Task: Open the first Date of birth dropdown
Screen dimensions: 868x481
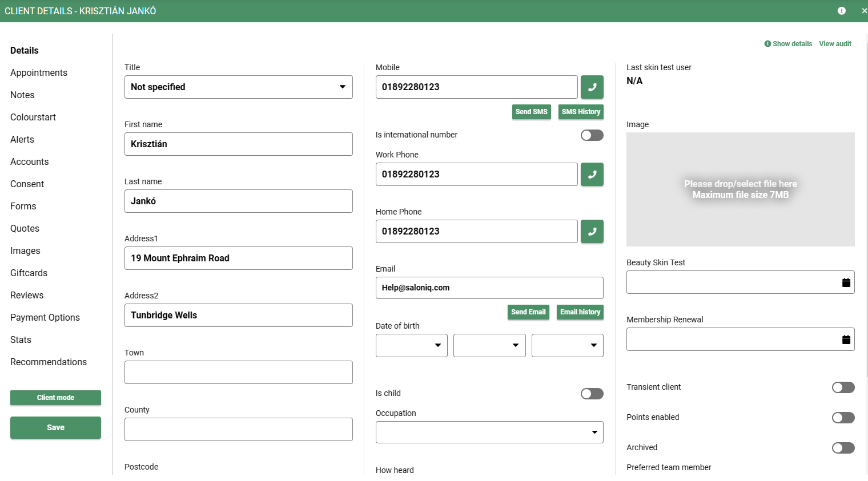Action: point(411,346)
